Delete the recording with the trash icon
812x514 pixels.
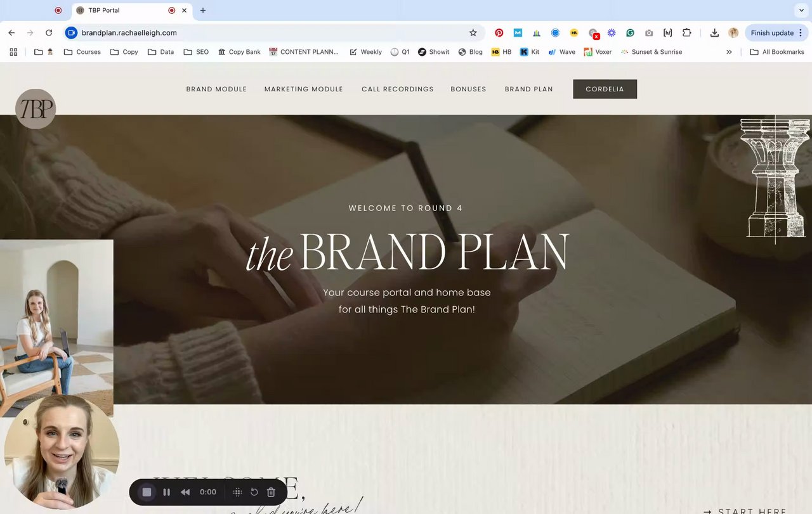271,492
